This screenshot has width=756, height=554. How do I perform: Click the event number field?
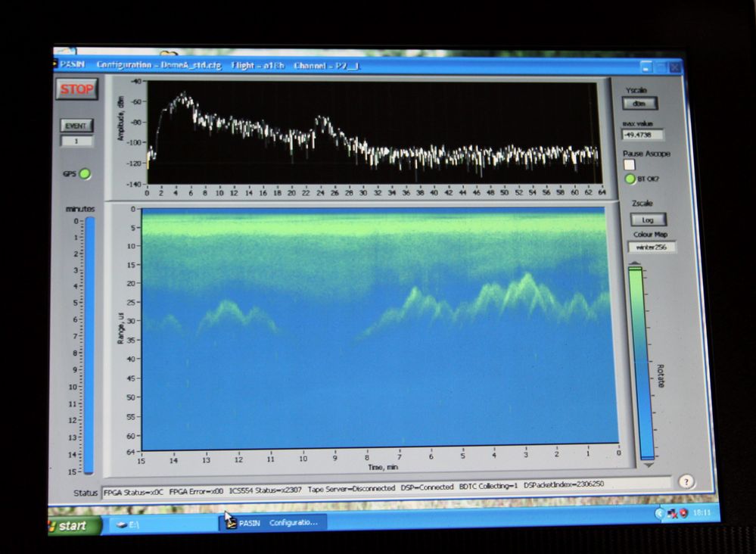pos(76,141)
